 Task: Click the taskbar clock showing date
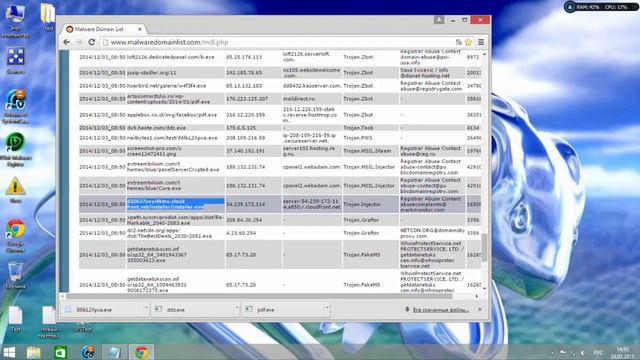(622, 353)
